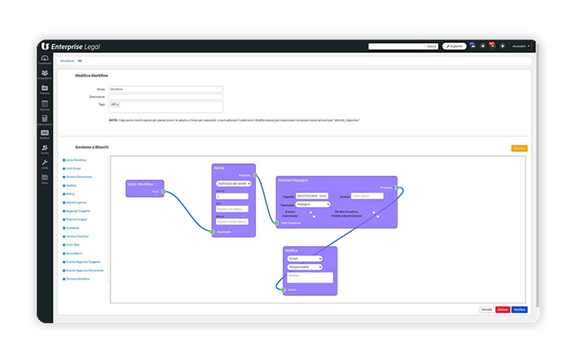
Task: Open the Responsabile dropdown in Notifica block
Action: point(305,267)
